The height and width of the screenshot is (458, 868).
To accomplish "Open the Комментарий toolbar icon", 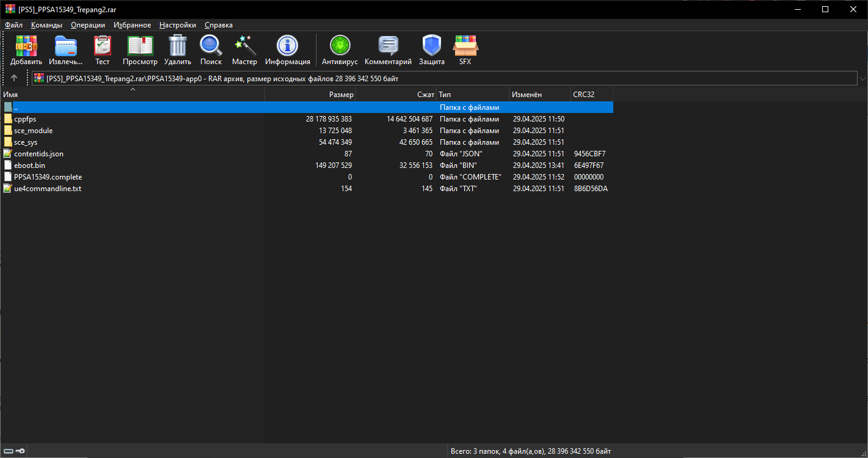I will (x=388, y=46).
